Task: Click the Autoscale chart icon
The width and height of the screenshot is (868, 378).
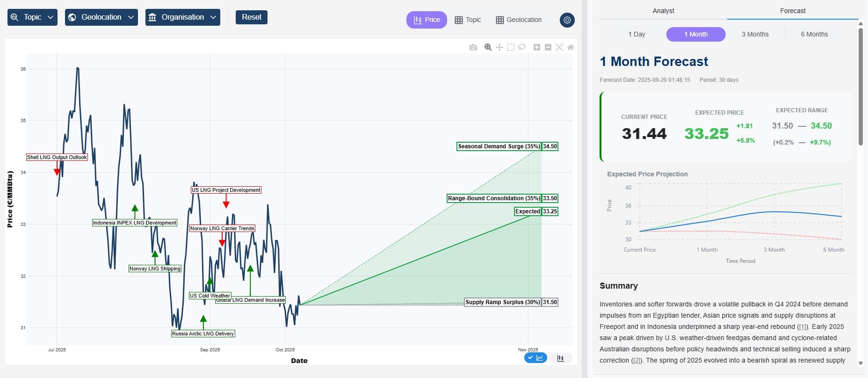Action: tap(559, 47)
